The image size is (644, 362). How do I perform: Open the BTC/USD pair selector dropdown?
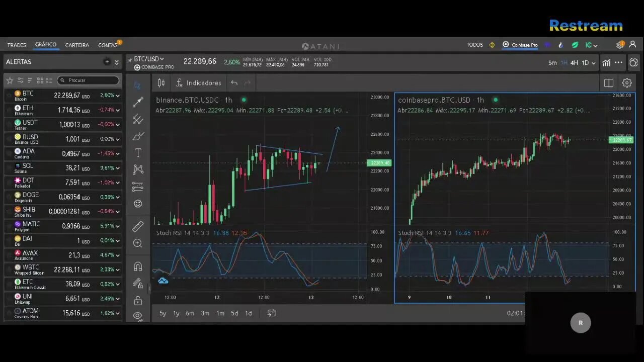point(149,59)
